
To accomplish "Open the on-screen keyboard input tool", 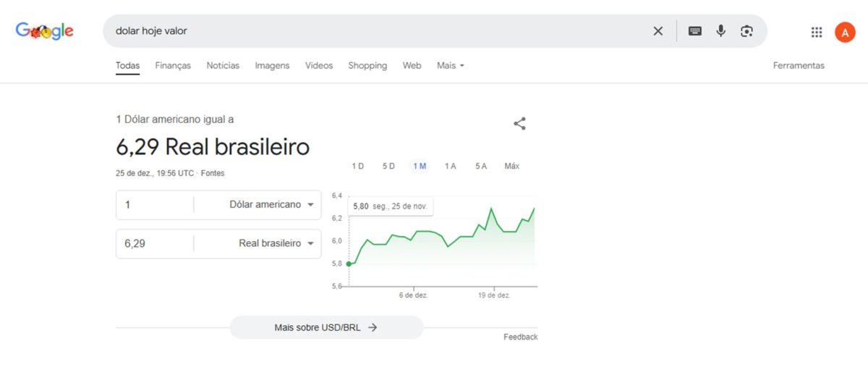I will [694, 31].
